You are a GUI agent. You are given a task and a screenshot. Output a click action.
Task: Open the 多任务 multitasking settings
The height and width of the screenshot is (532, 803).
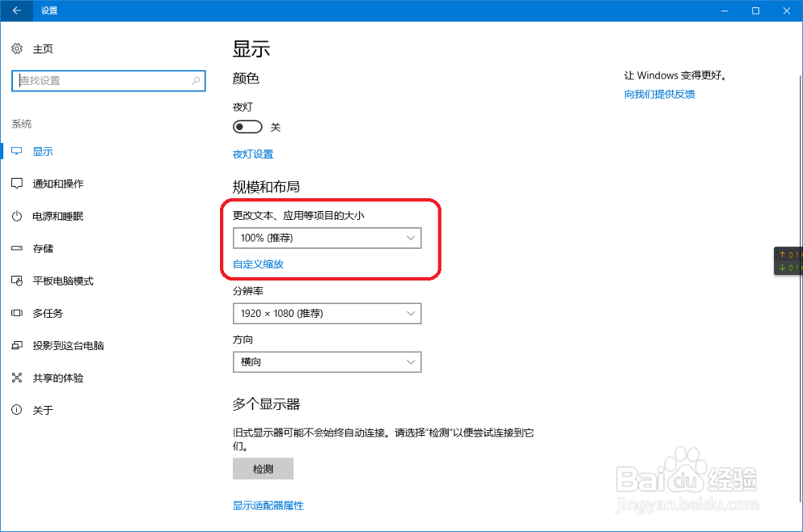[x=48, y=313]
